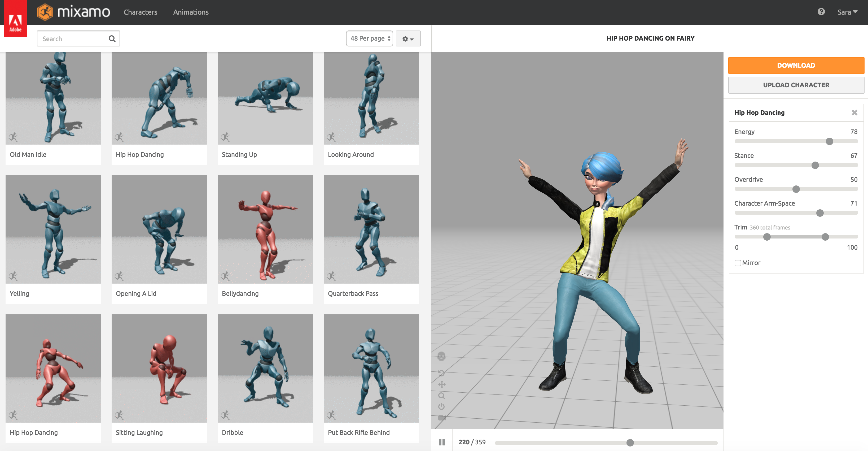The image size is (868, 451).
Task: Click the 'HIP HOP DANCING ON FAIRY' title
Action: (x=650, y=38)
